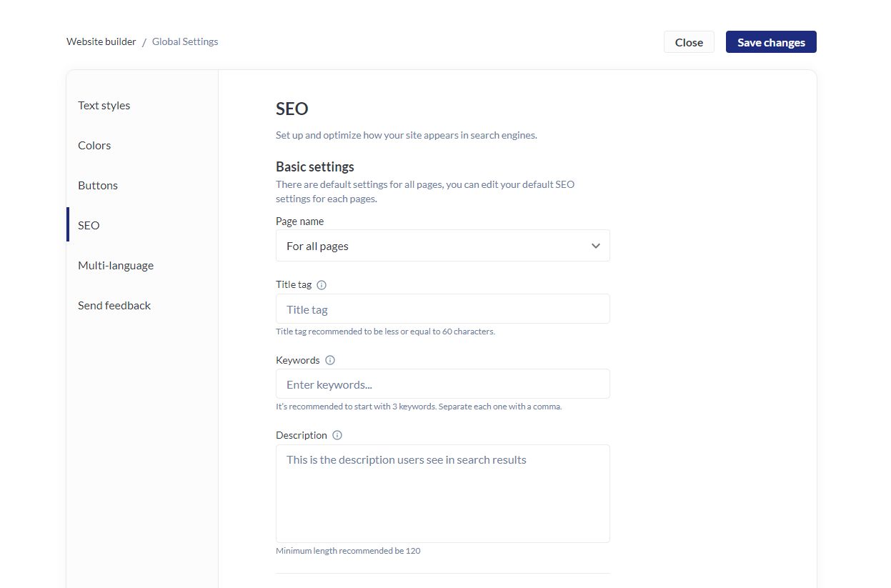Click the Keywords info icon
Screen dimensions: 891x588
(330, 361)
